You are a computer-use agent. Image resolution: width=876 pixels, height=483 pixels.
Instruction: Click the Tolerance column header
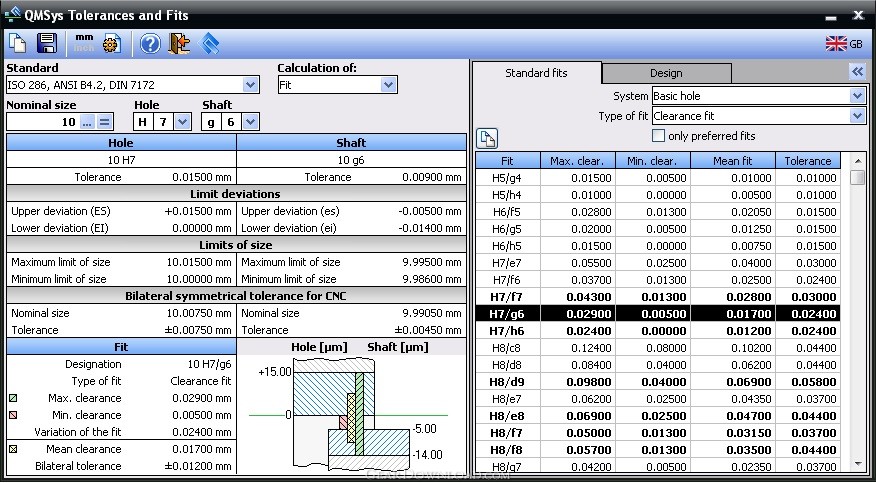808,161
